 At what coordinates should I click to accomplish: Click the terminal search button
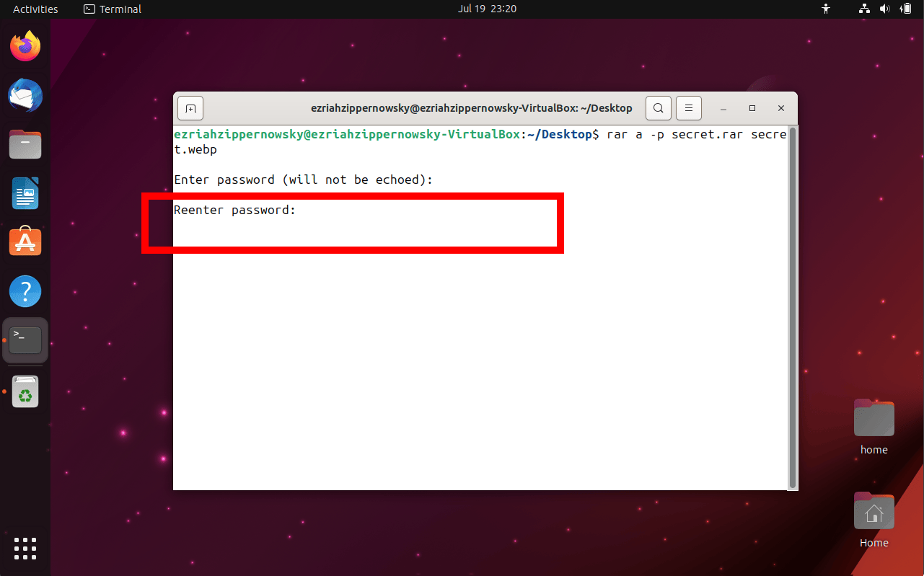659,108
